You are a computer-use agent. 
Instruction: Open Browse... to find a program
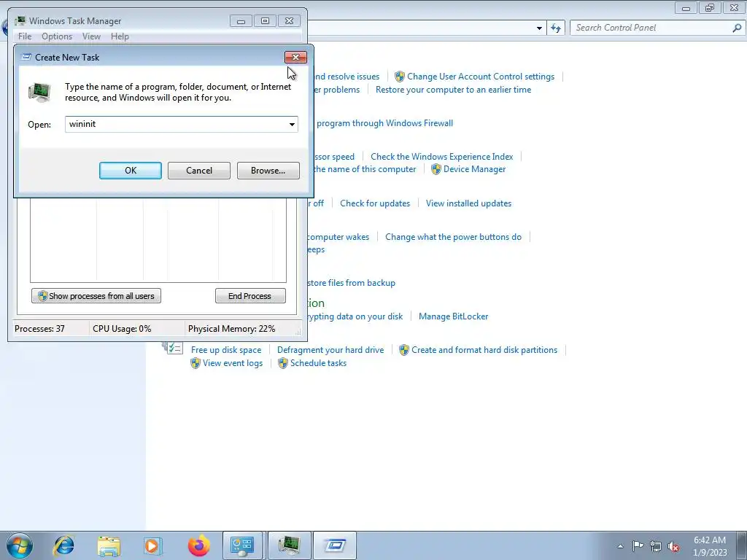click(268, 171)
